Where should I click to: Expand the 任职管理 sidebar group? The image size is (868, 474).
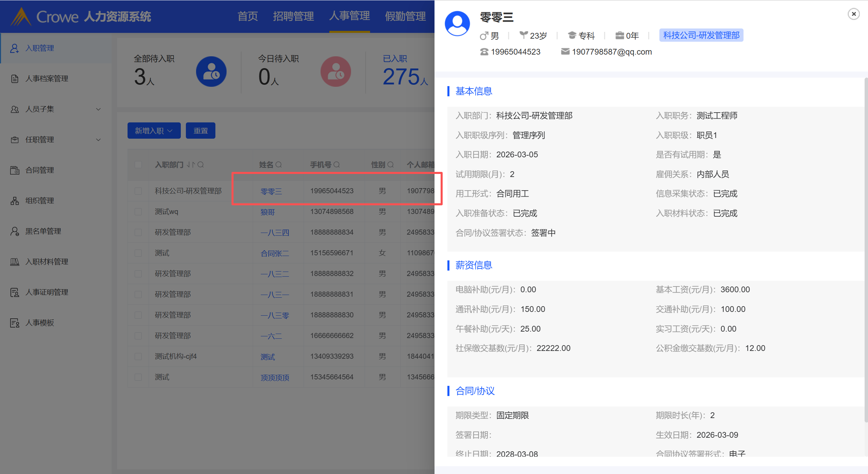click(x=98, y=140)
